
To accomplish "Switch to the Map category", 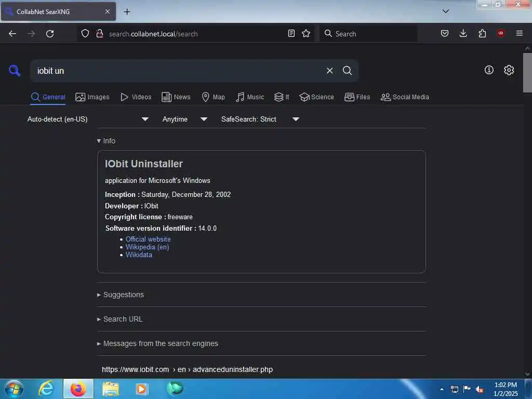I will [213, 97].
